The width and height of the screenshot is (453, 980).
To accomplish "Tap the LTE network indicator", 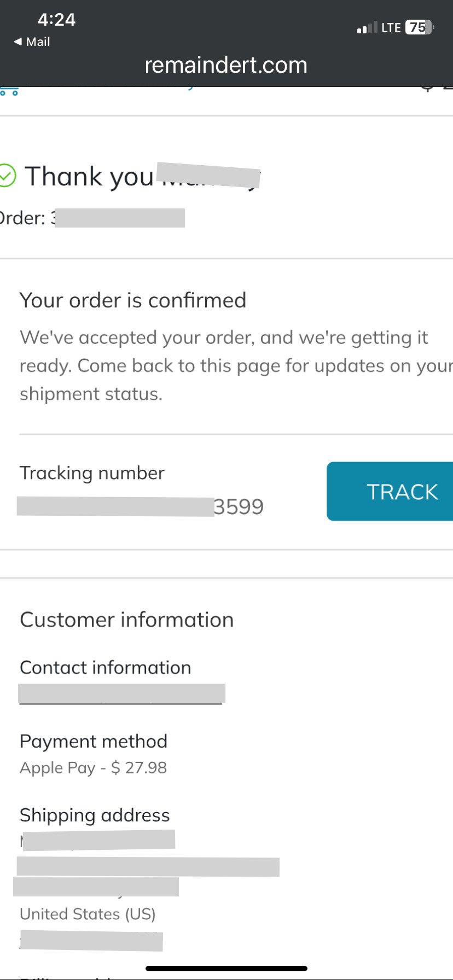I will click(x=391, y=28).
